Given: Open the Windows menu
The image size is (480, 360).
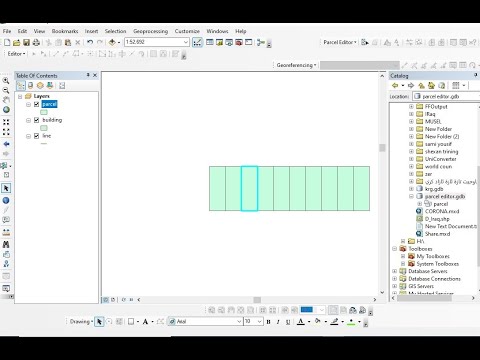Looking at the screenshot, I should pyautogui.click(x=217, y=31).
